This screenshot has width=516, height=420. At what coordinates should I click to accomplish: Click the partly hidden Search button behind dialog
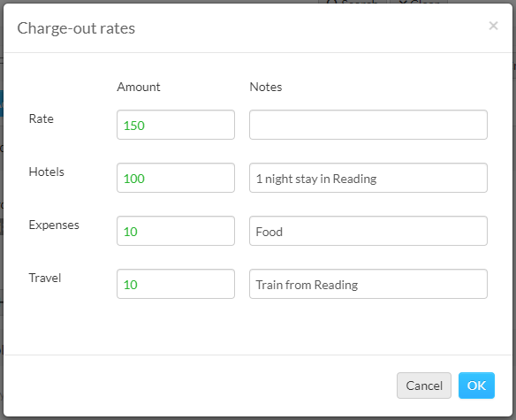(353, 2)
